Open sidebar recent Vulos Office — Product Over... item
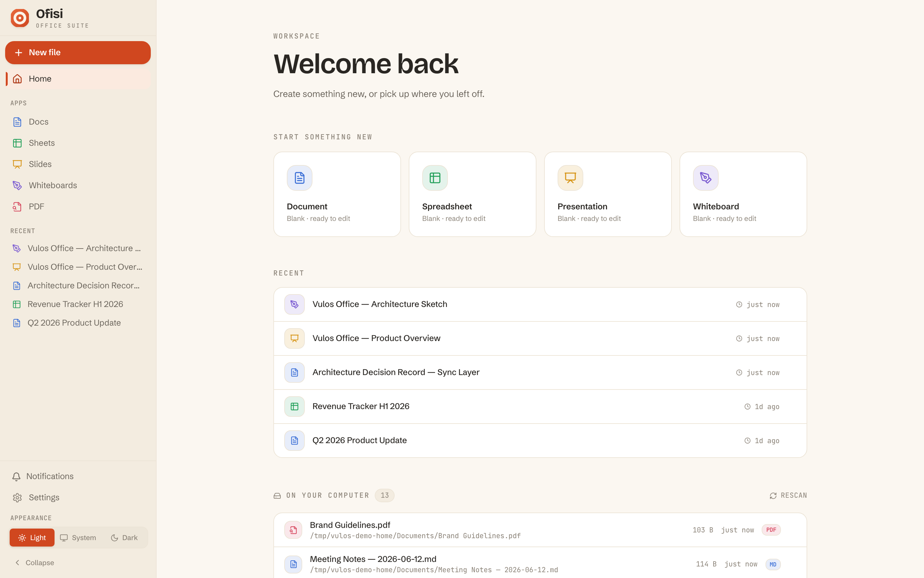924x578 pixels. tap(78, 267)
